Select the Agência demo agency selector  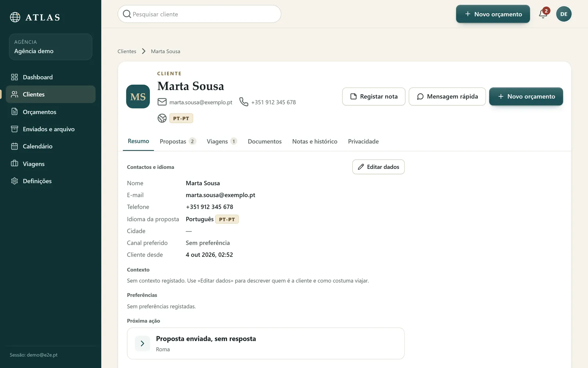click(x=51, y=47)
